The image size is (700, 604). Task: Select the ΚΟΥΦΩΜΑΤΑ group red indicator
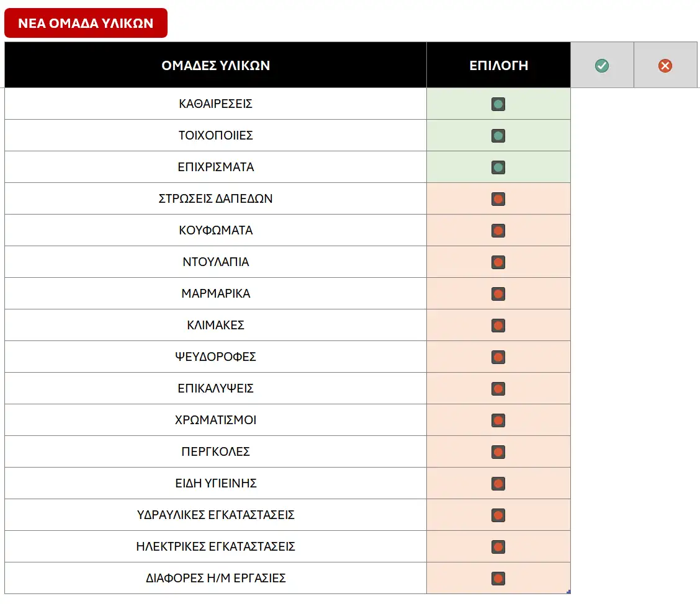[498, 231]
